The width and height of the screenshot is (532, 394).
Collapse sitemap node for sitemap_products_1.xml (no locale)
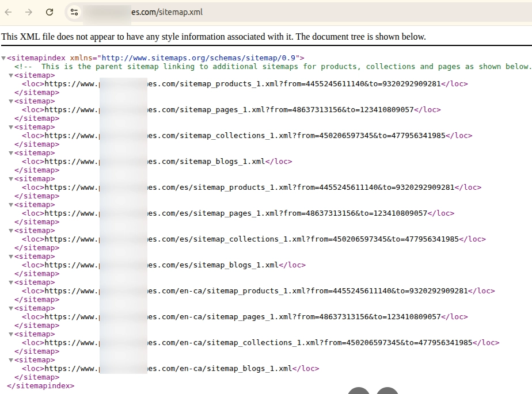pyautogui.click(x=11, y=75)
